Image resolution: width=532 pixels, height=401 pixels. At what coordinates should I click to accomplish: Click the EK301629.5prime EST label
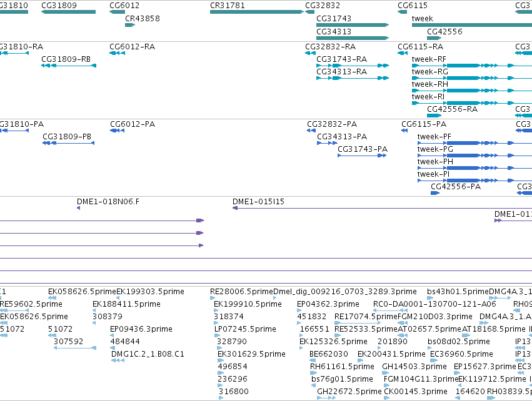[251, 354]
